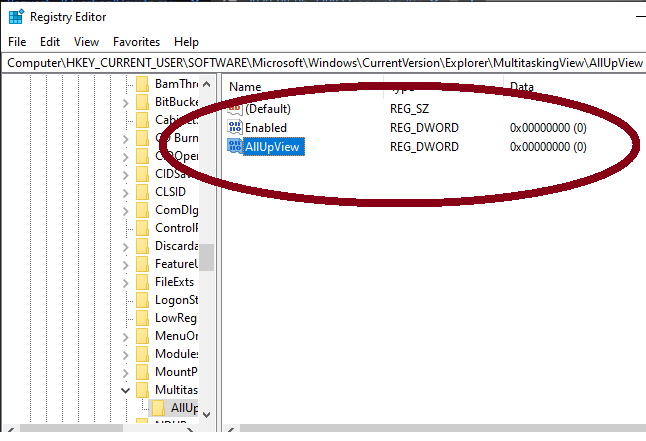The image size is (646, 441).
Task: Open the Help menu
Action: (186, 42)
